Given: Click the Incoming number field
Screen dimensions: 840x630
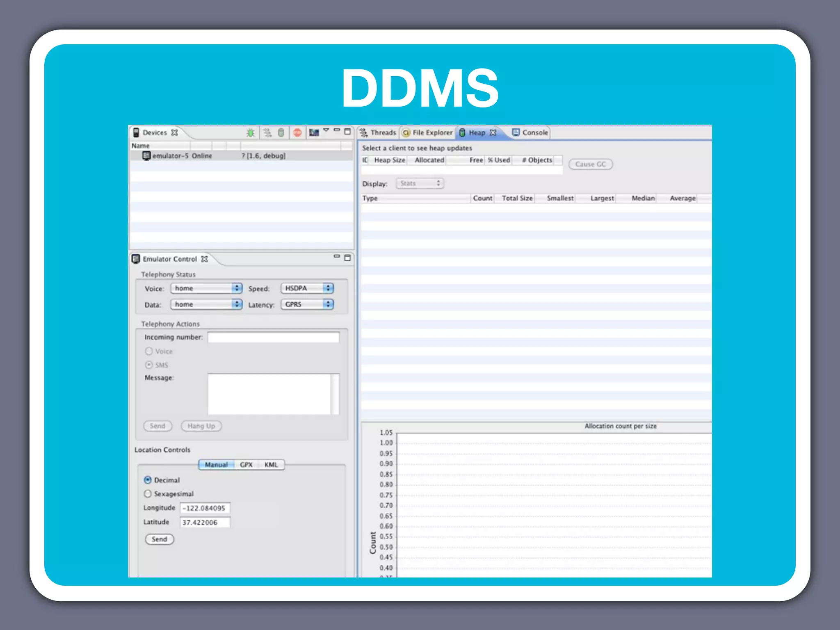Looking at the screenshot, I should [x=274, y=337].
